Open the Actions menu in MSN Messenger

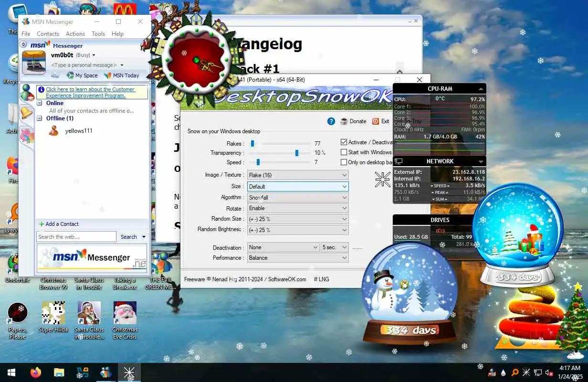pyautogui.click(x=75, y=34)
